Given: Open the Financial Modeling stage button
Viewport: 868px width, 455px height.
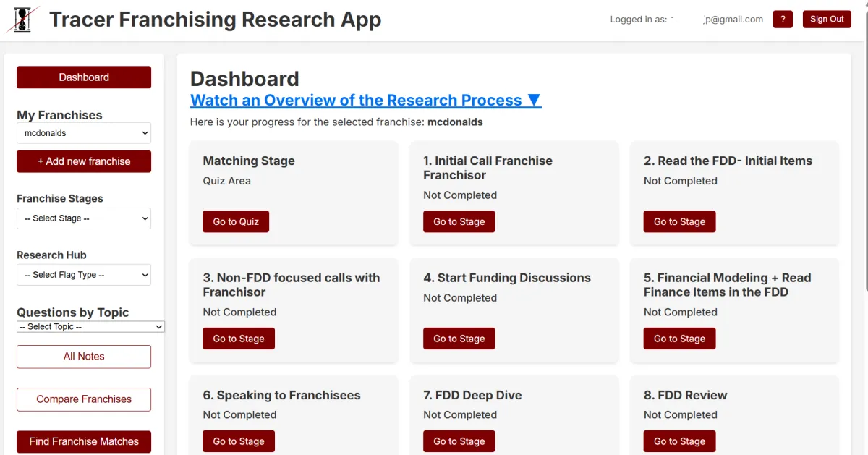Looking at the screenshot, I should [679, 339].
